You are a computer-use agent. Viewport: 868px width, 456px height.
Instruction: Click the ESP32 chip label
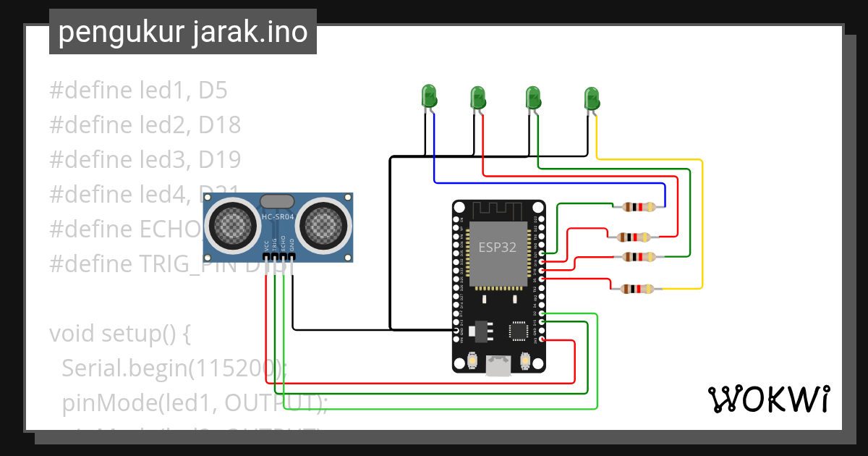coord(499,248)
